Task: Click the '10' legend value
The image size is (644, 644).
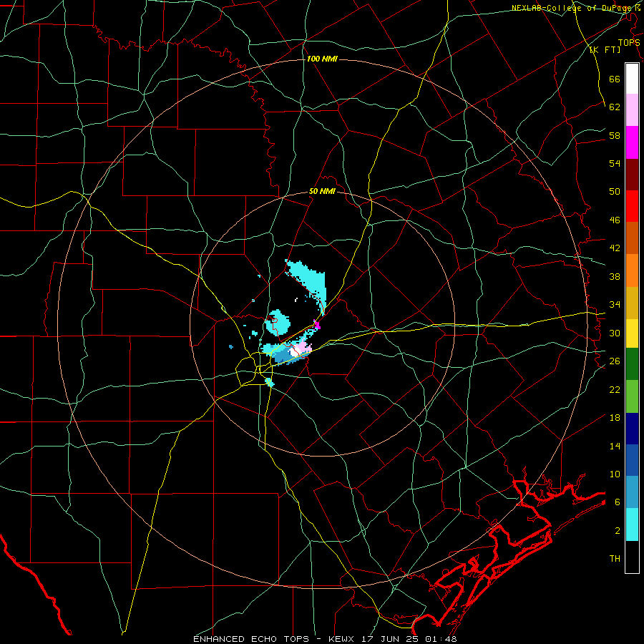Action: [x=615, y=474]
